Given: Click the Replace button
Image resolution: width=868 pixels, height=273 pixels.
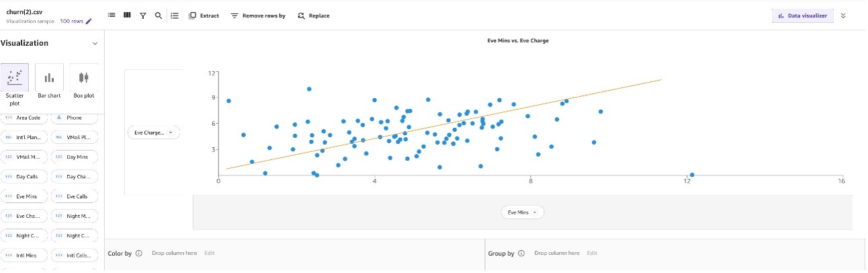Looking at the screenshot, I should [x=314, y=15].
